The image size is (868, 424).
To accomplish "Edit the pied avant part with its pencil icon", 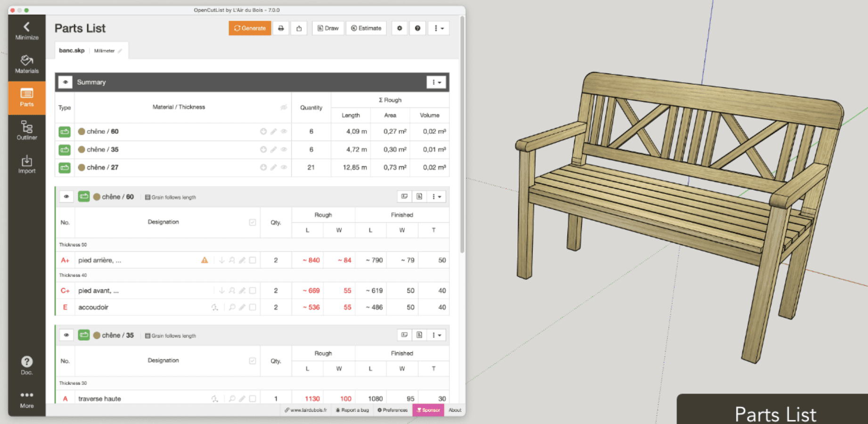I will (242, 291).
